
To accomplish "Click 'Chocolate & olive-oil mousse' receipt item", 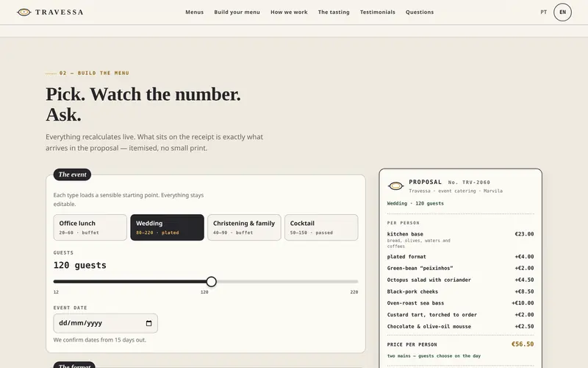I will (x=461, y=326).
